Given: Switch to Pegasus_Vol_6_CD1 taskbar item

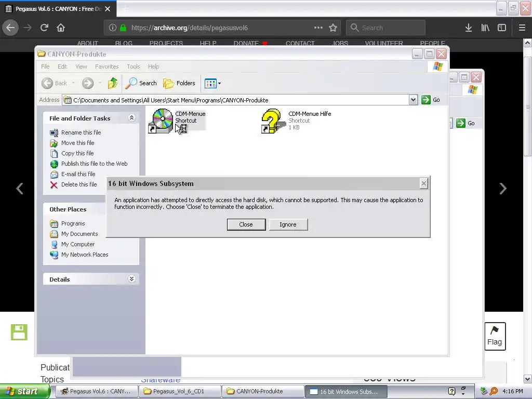Looking at the screenshot, I should 179,392.
